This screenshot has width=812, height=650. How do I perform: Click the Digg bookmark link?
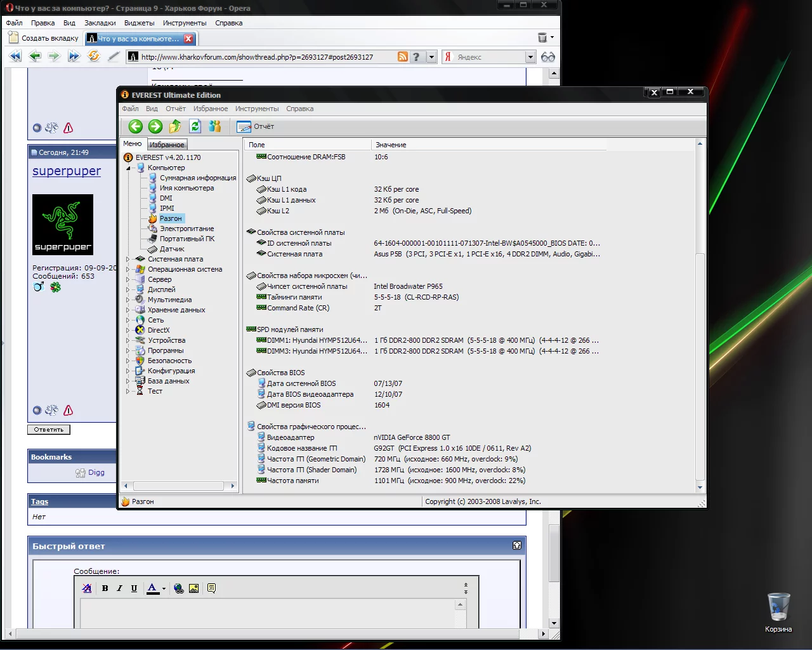(x=96, y=472)
